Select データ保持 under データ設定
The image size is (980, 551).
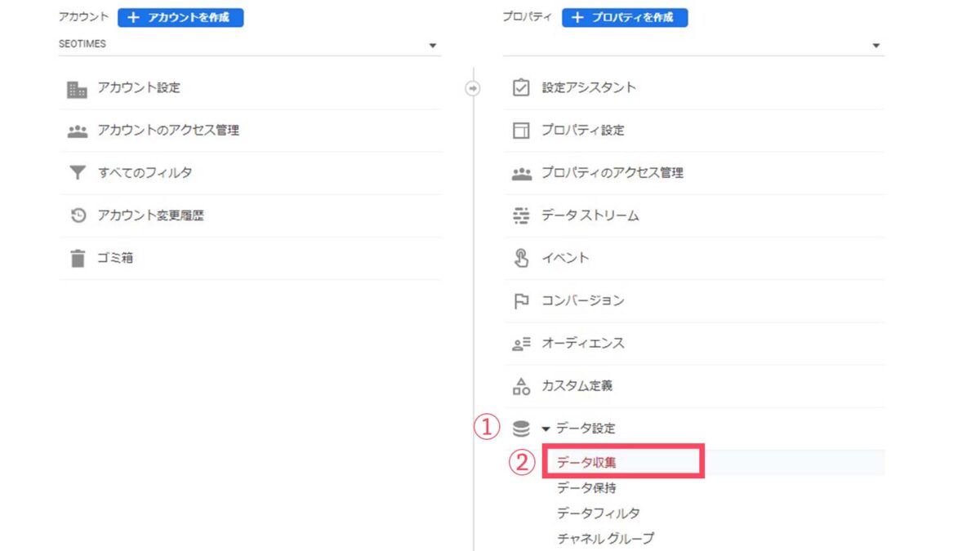pyautogui.click(x=586, y=488)
